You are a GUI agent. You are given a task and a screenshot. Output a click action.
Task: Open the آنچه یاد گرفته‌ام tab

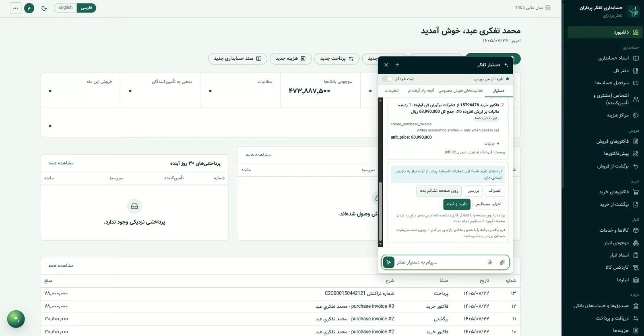click(421, 91)
